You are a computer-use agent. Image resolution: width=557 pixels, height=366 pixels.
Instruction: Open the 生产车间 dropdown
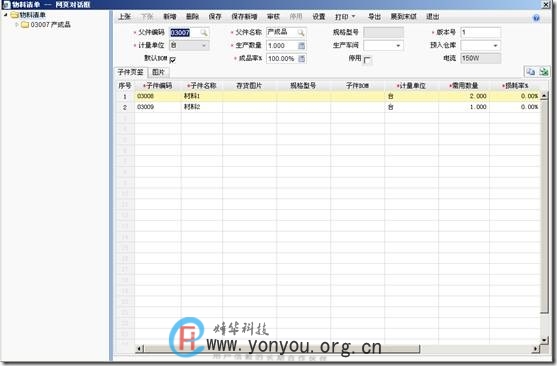(398, 45)
